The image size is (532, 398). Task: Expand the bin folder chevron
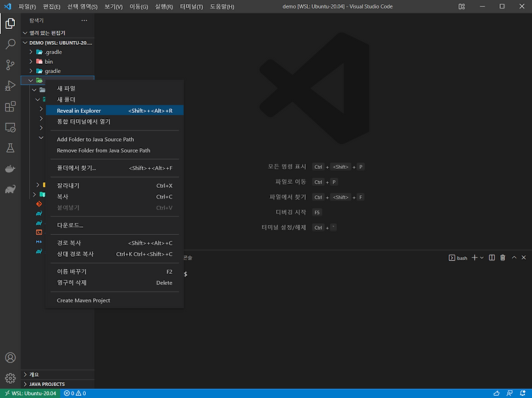(31, 62)
